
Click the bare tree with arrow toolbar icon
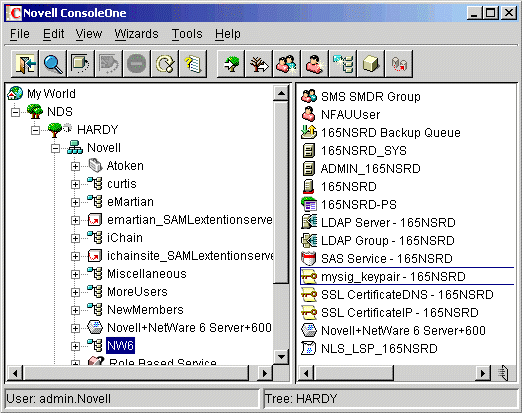click(x=259, y=64)
